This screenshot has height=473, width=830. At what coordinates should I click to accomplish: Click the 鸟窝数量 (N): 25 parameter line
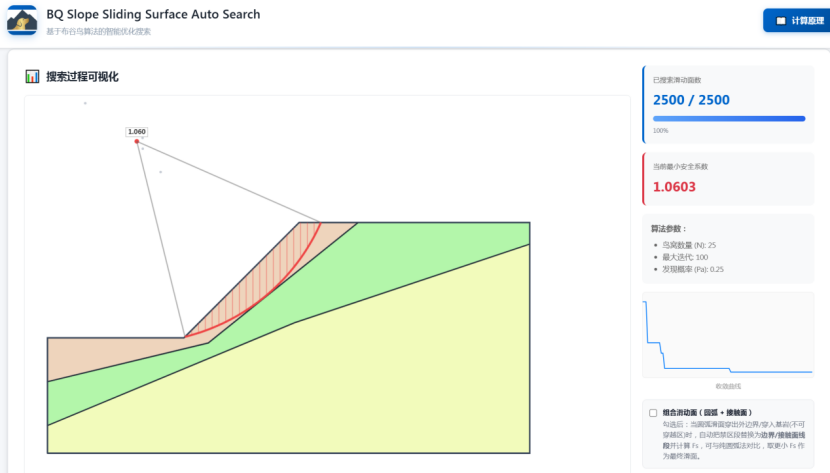689,245
